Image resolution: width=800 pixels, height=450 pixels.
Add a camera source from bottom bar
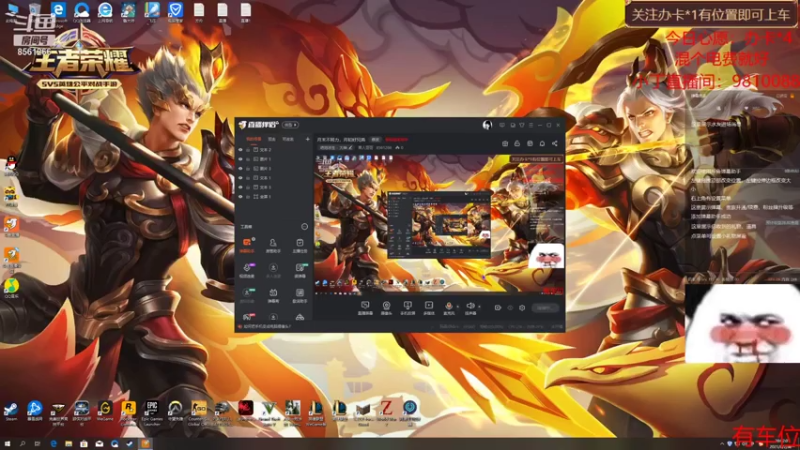386,308
